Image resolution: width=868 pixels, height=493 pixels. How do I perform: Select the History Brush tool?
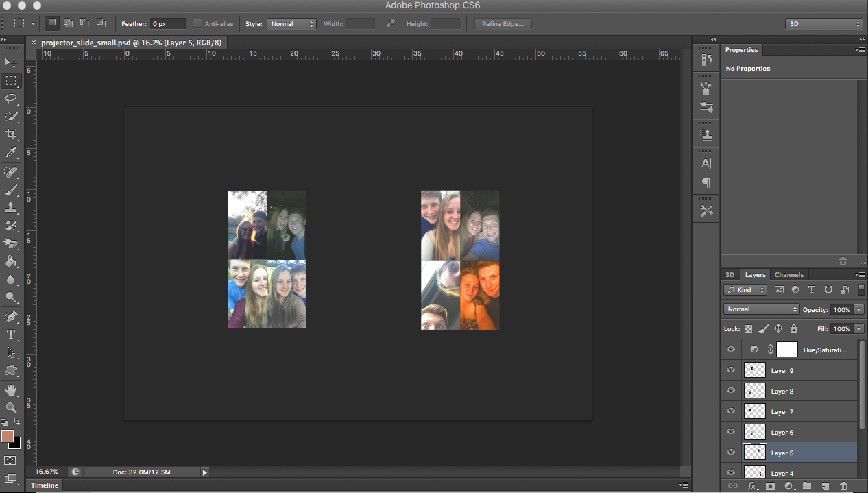click(x=11, y=225)
